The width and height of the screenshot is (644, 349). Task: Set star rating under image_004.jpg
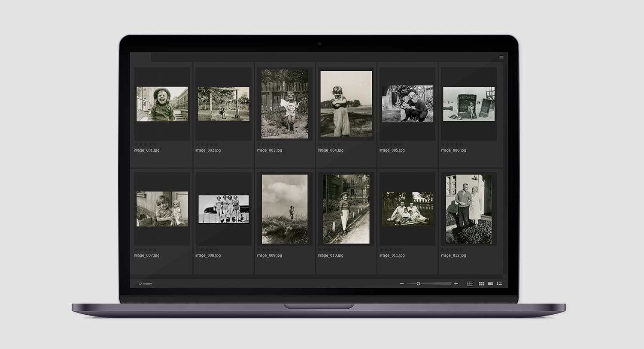329,144
